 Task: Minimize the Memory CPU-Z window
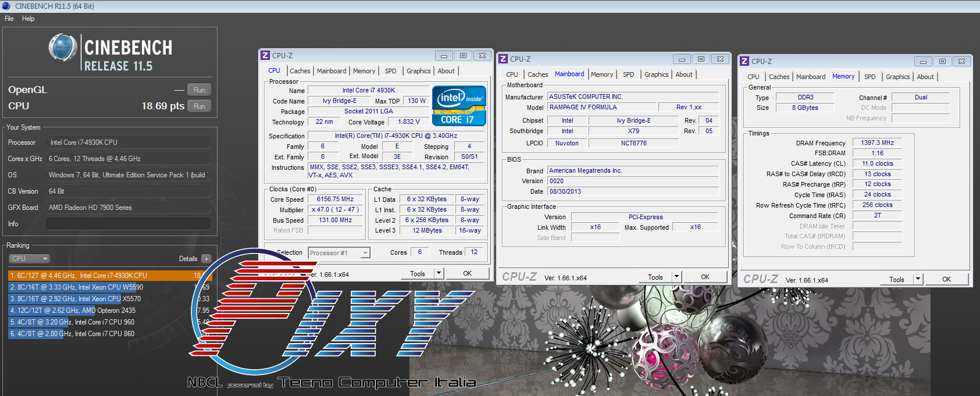923,62
